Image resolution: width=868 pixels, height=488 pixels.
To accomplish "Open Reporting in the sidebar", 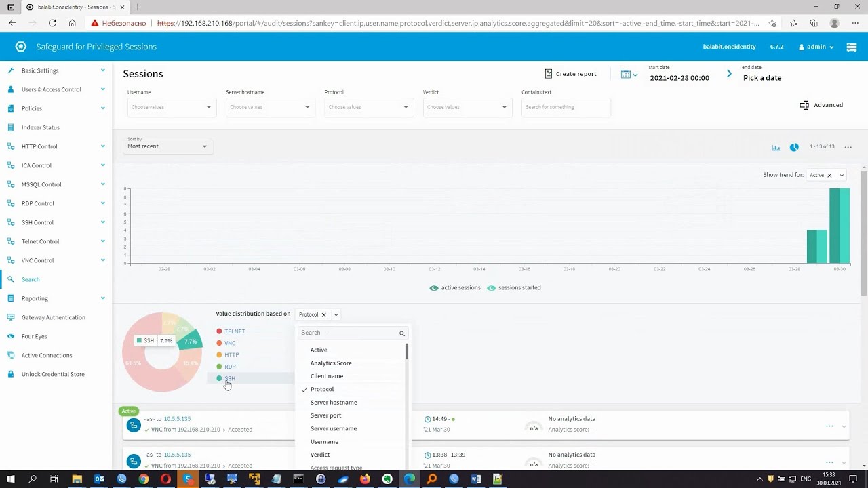I will click(35, 298).
